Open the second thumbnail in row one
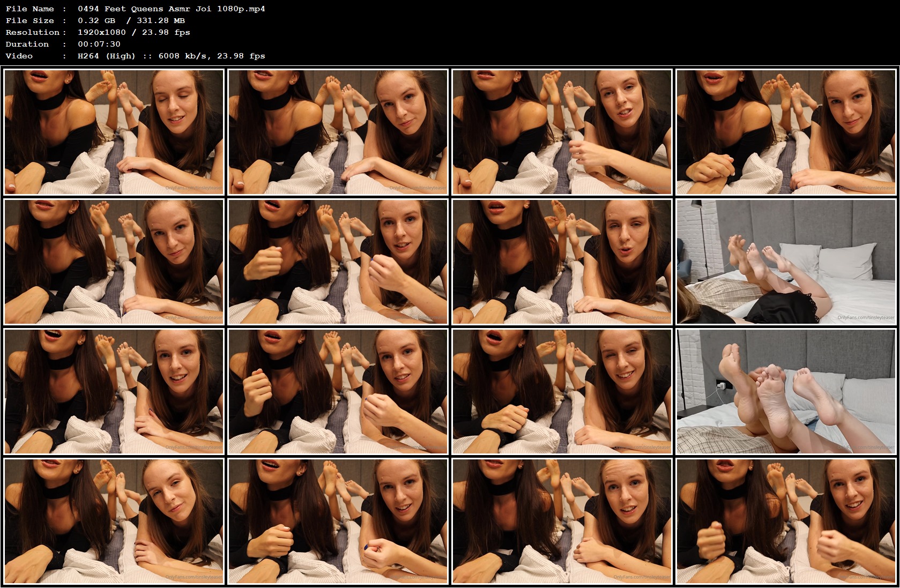The width and height of the screenshot is (900, 588). (x=339, y=132)
